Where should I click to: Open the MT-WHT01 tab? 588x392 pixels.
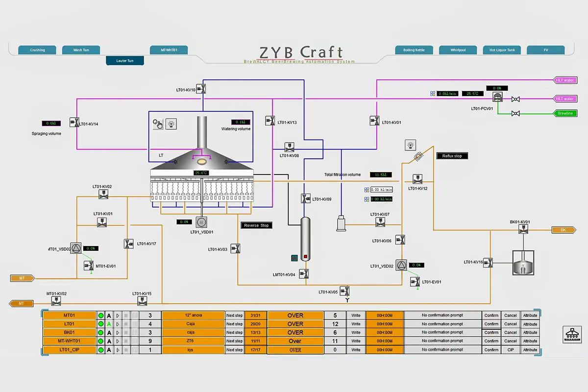[169, 50]
